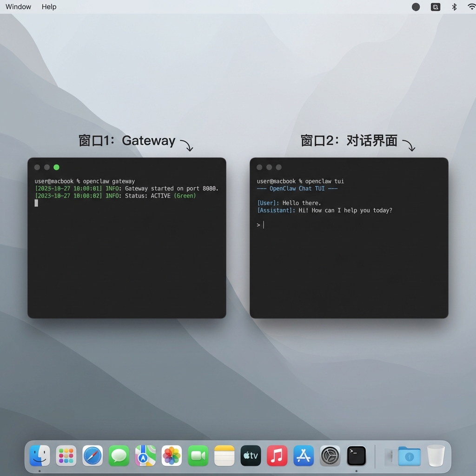Open the Window menu
476x476 pixels.
[18, 7]
